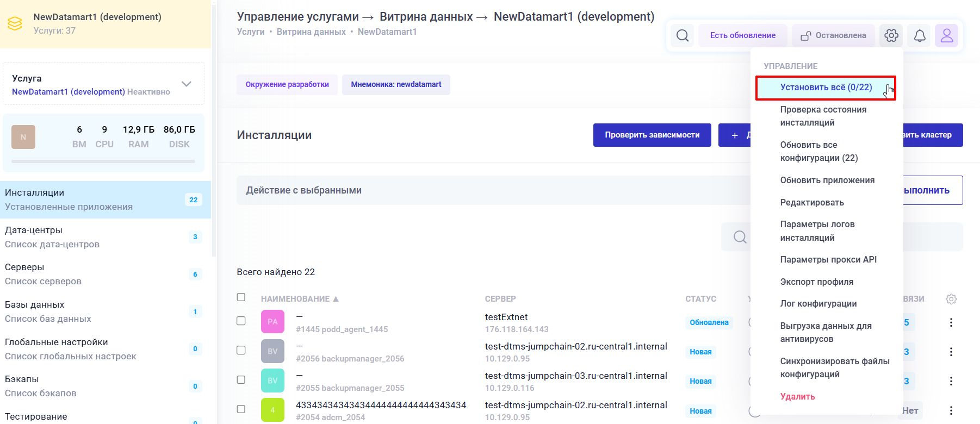Viewport: 980px width, 424px height.
Task: Open the settings gear in top toolbar
Action: point(891,36)
